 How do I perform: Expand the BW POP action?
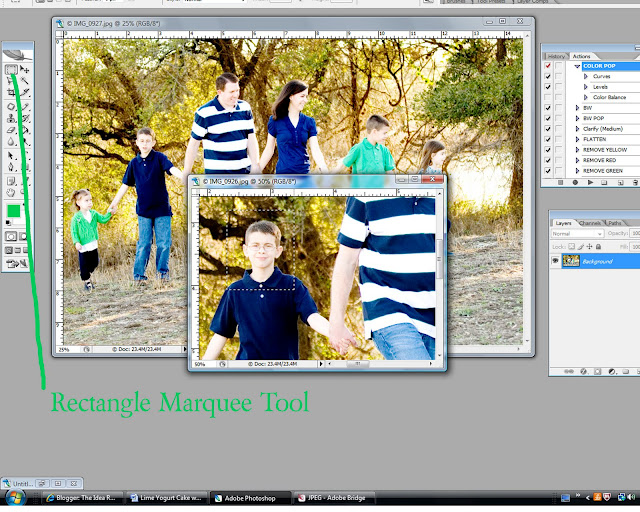tap(577, 118)
